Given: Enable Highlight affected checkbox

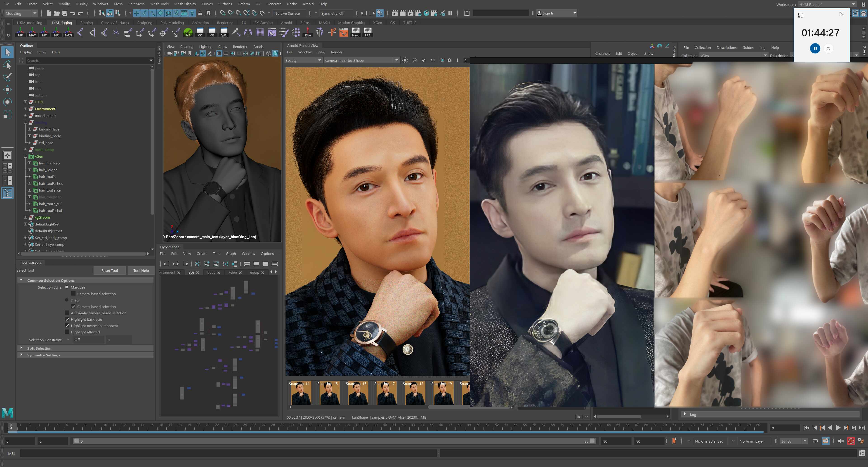Looking at the screenshot, I should (x=67, y=332).
